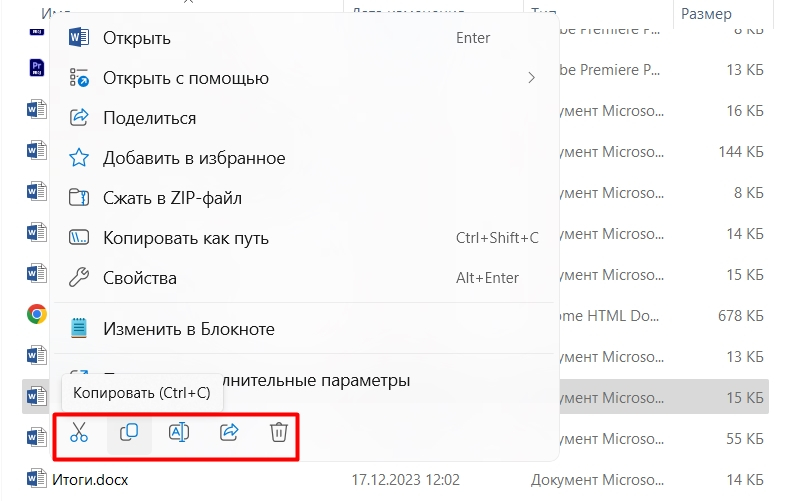This screenshot has width=800, height=501.
Task: Click the Copy icon in bottom bar
Action: coord(129,432)
